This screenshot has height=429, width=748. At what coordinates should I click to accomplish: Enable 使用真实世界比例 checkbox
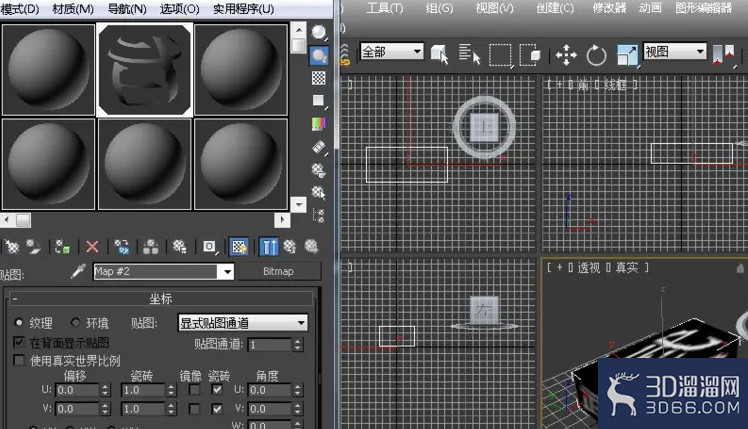pyautogui.click(x=19, y=360)
